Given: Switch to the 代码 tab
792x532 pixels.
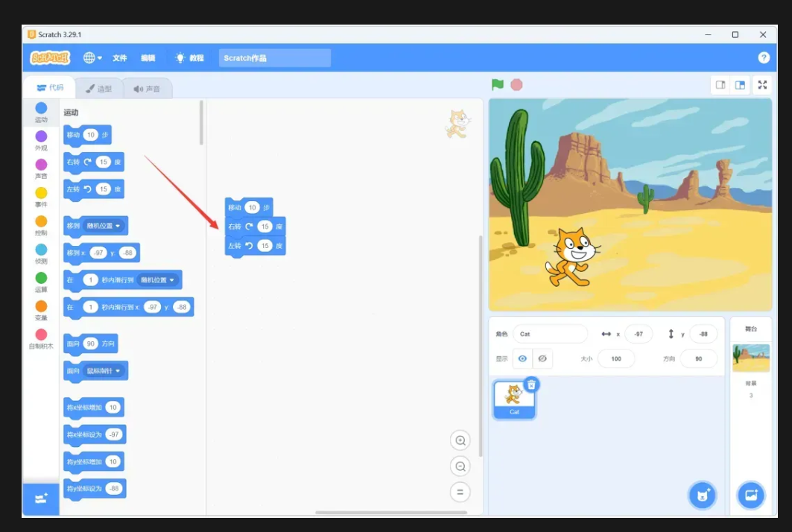Looking at the screenshot, I should click(x=50, y=88).
